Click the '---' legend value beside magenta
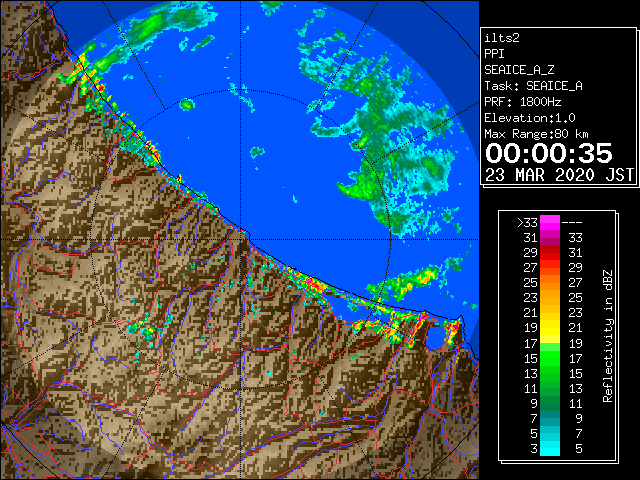The width and height of the screenshot is (640, 480). (572, 223)
